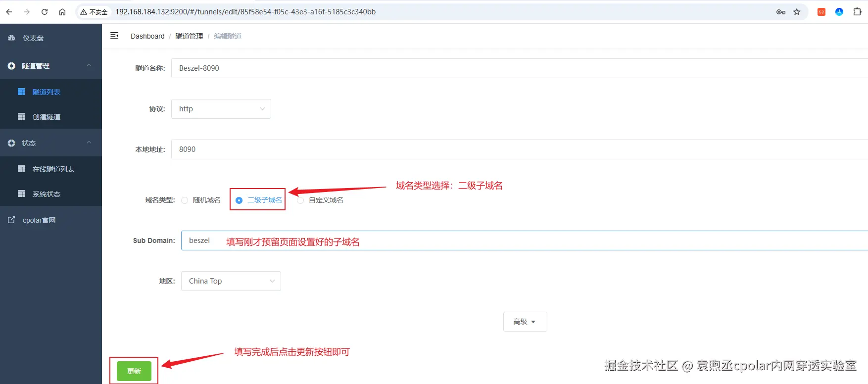Select the 自定义域名 radio option

pyautogui.click(x=300, y=200)
